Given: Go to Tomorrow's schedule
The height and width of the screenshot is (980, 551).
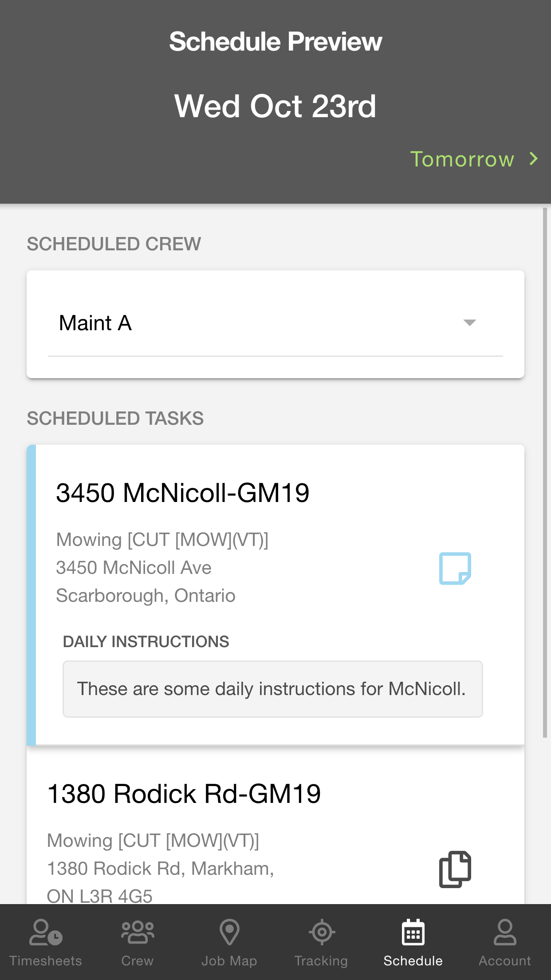Looking at the screenshot, I should coord(462,159).
